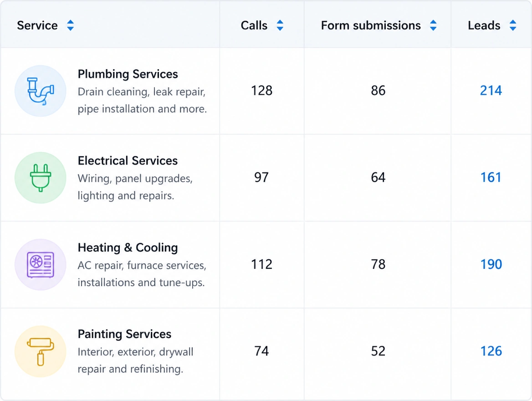Click the Electrical Services plug icon
This screenshot has width=532, height=401.
(x=41, y=178)
